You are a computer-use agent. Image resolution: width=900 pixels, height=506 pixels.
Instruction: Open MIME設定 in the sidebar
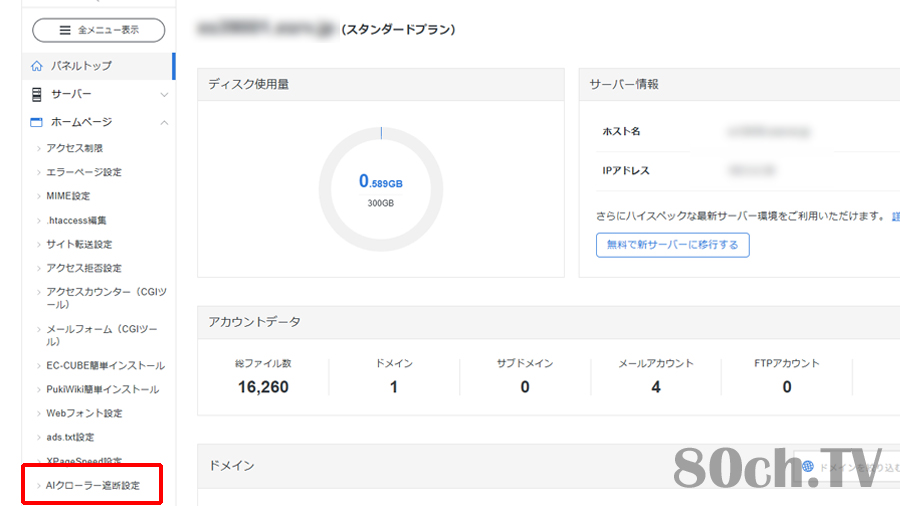pos(68,196)
